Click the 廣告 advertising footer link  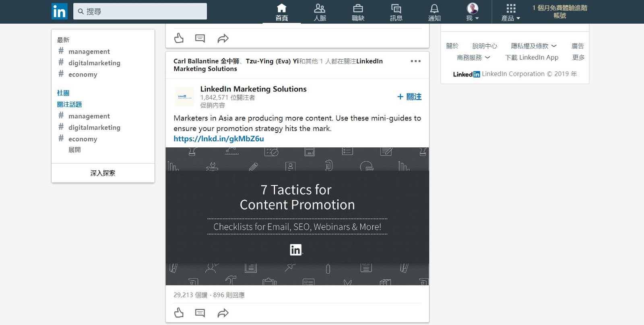(x=578, y=46)
